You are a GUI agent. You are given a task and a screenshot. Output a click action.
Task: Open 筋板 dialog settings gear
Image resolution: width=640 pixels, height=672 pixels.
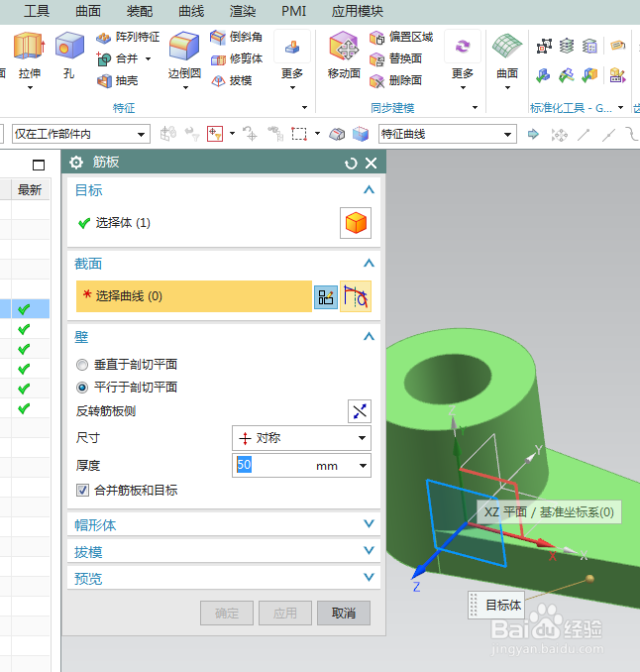click(76, 163)
